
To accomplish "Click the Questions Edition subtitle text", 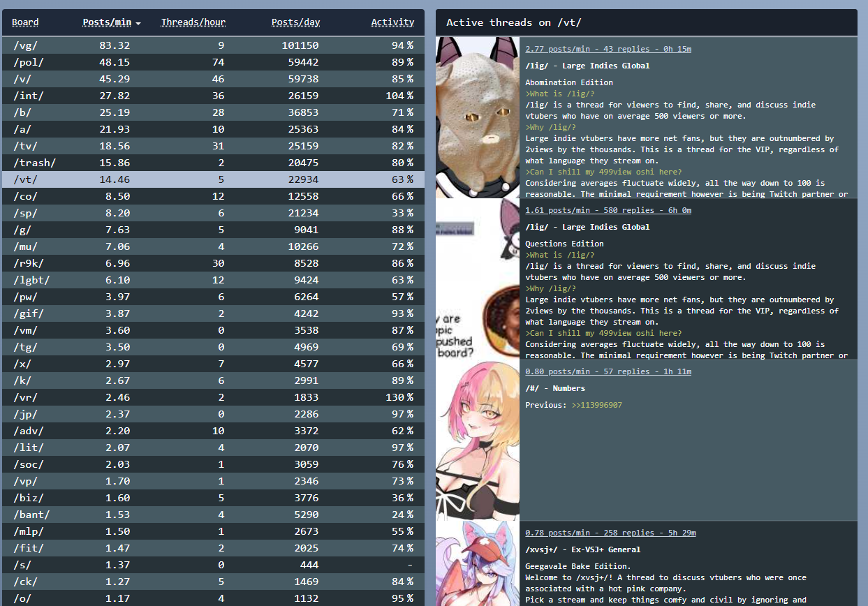I will click(x=564, y=244).
